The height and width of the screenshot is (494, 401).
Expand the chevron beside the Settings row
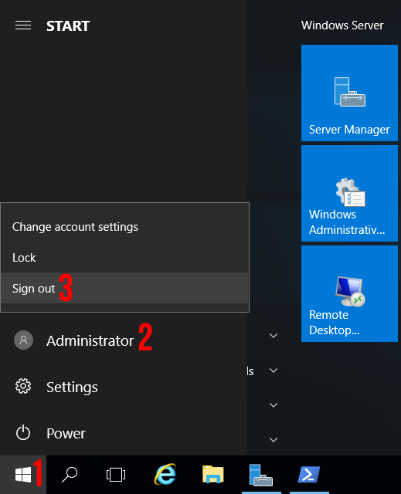point(273,370)
